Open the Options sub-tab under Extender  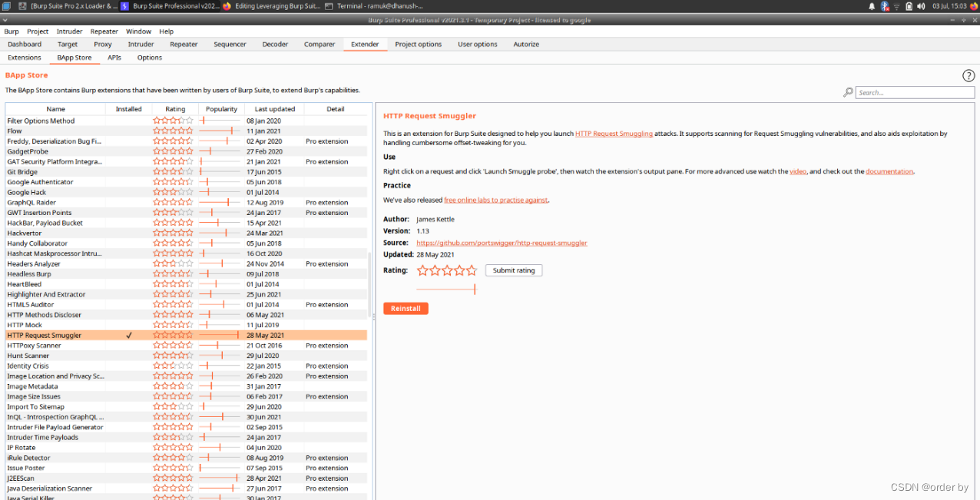pyautogui.click(x=150, y=58)
